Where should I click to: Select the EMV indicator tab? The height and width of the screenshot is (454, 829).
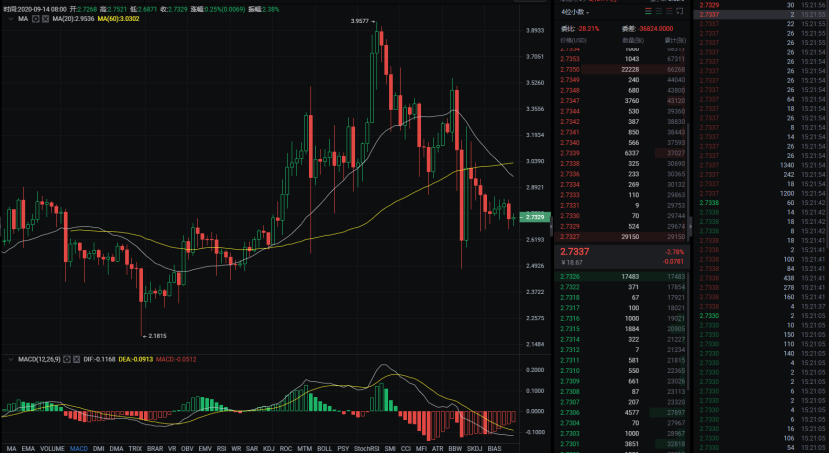click(205, 449)
